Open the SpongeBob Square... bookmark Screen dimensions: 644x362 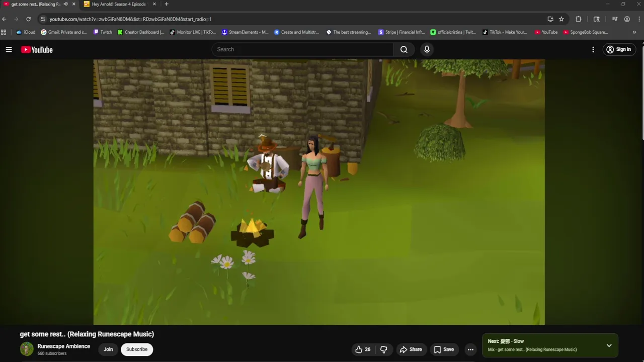586,32
